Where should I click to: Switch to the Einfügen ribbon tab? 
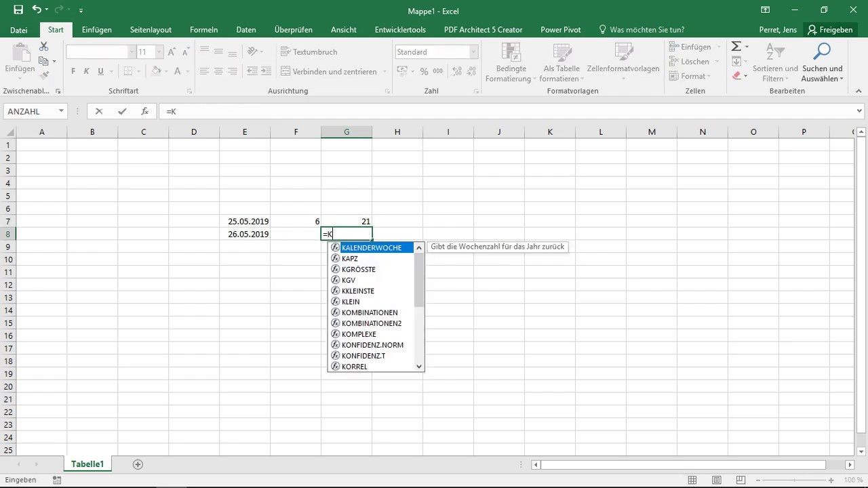[96, 30]
